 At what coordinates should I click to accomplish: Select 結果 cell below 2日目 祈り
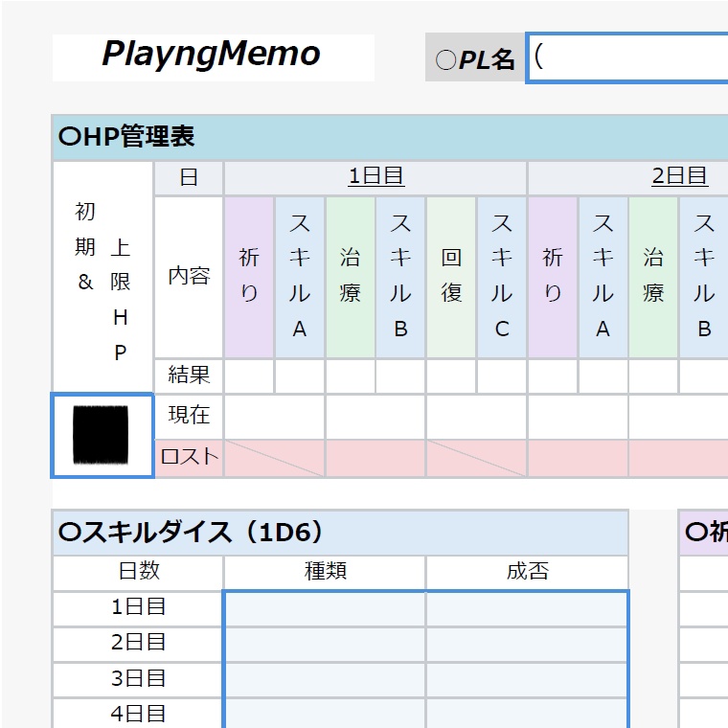[553, 375]
